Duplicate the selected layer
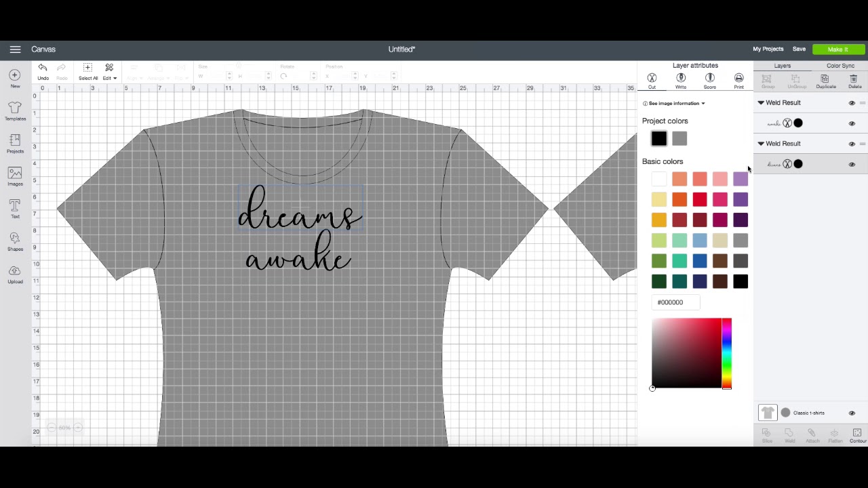The width and height of the screenshot is (868, 488). pos(825,81)
